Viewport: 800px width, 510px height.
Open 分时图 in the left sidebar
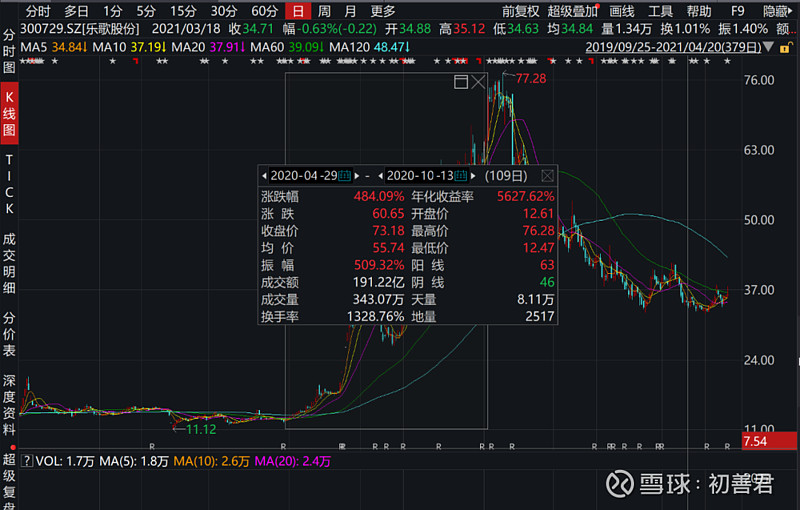(9, 51)
